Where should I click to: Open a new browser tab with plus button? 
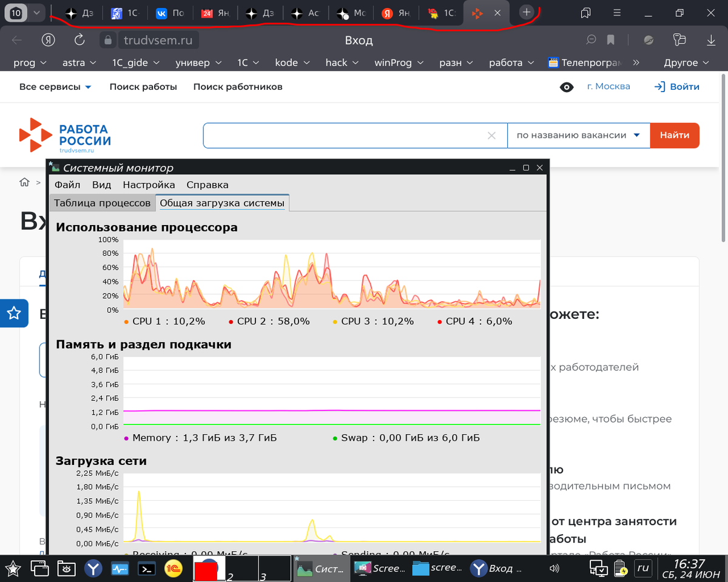[x=527, y=12]
